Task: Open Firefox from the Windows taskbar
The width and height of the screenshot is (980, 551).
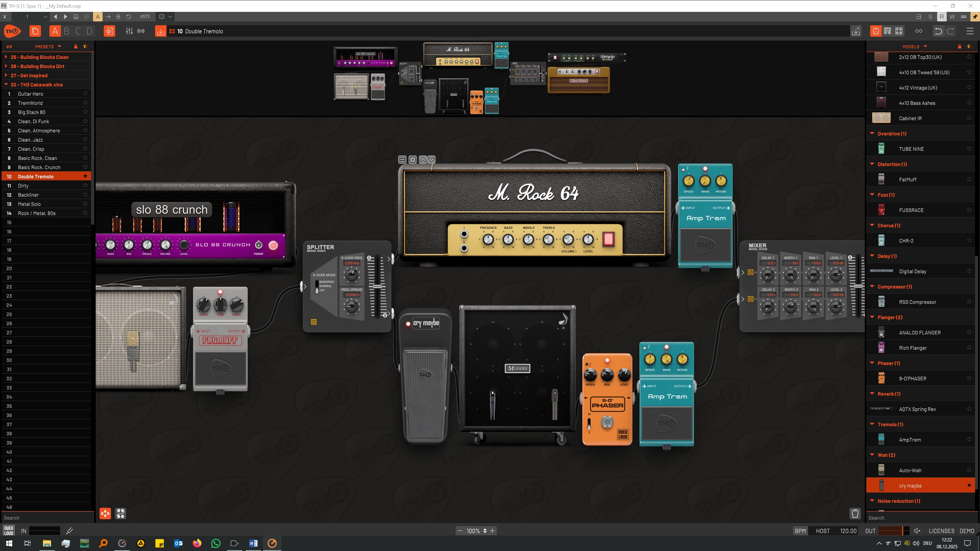Action: [x=197, y=543]
